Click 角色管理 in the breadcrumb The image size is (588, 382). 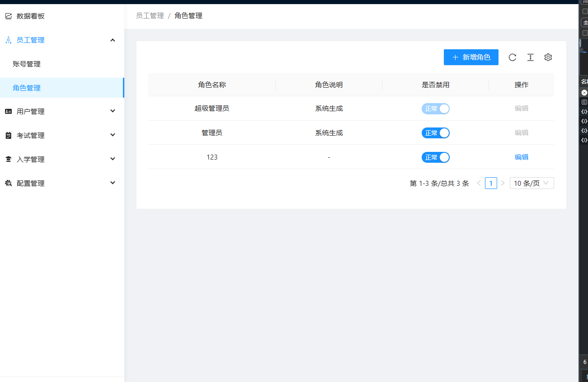coord(188,16)
